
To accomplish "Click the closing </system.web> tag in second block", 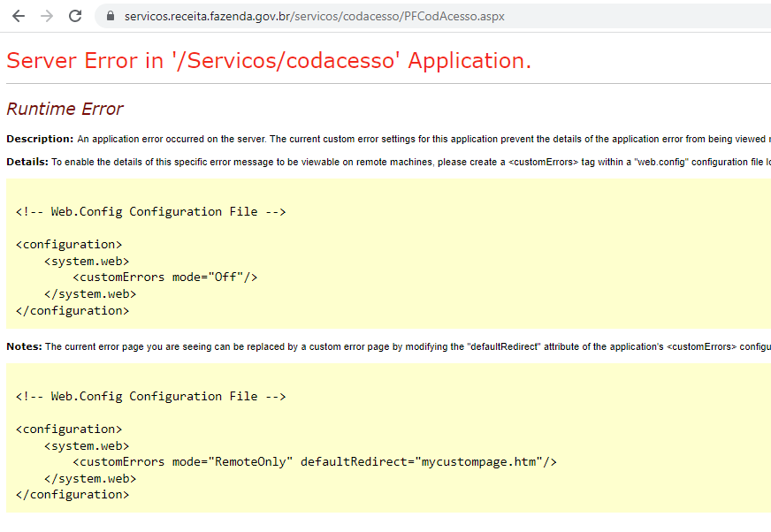I will [90, 479].
